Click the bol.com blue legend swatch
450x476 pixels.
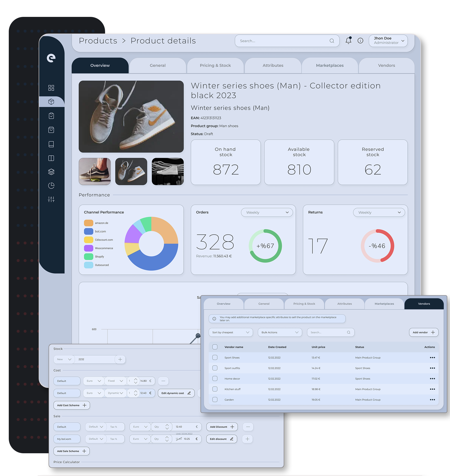point(88,231)
